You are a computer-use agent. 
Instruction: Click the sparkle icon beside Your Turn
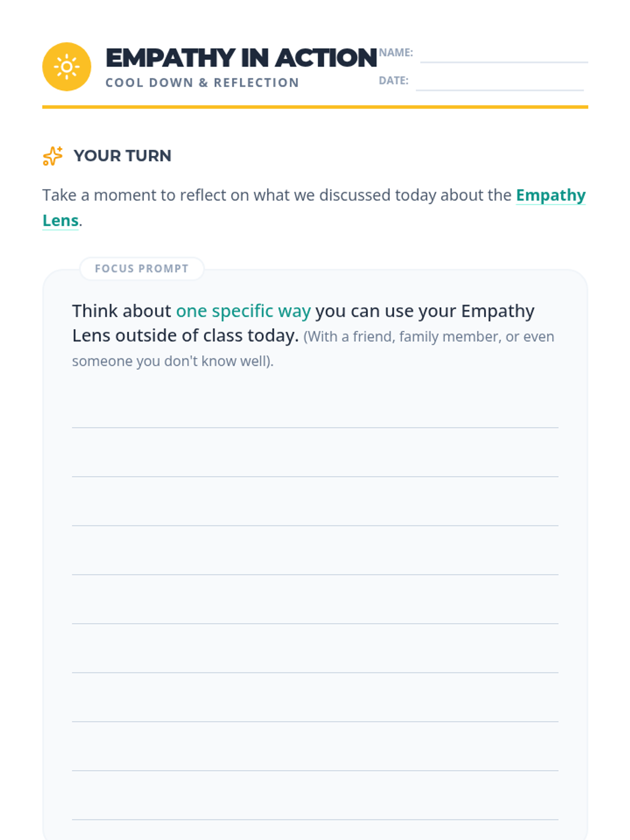point(52,156)
